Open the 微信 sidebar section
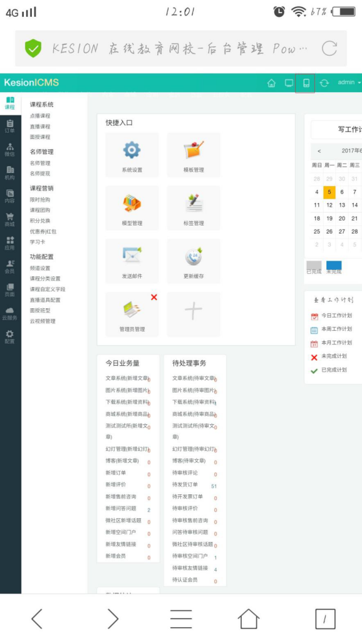The height and width of the screenshot is (644, 362). [10, 150]
